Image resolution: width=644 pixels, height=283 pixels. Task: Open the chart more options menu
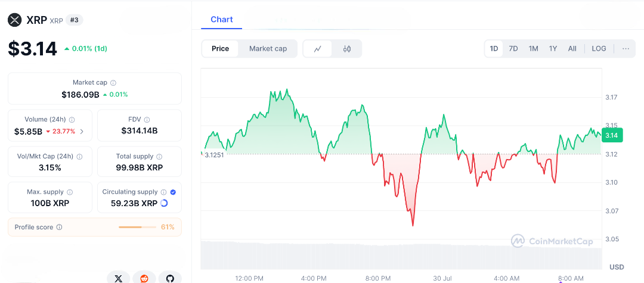(x=626, y=49)
